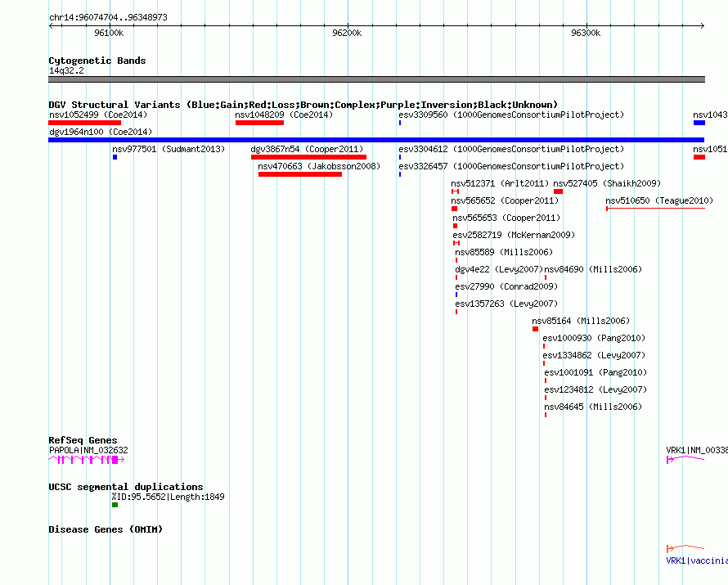Click the Cytogenetic Bands track title
Viewport: 728px width, 585px height.
point(97,61)
